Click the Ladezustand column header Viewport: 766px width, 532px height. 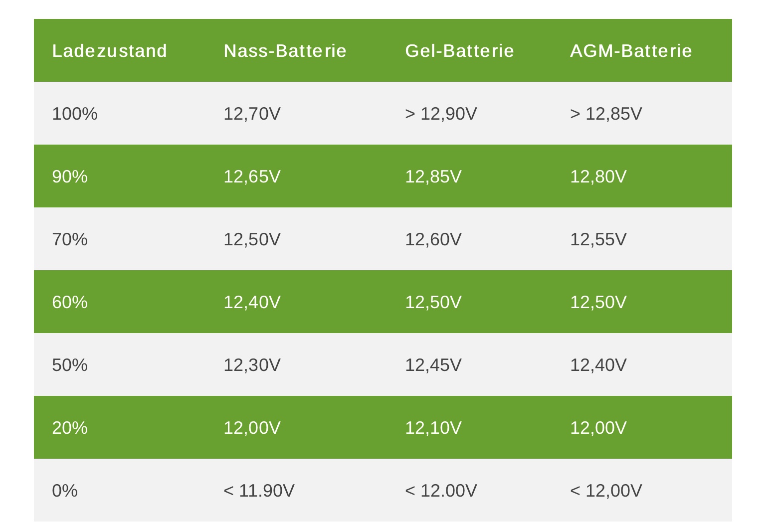click(110, 51)
